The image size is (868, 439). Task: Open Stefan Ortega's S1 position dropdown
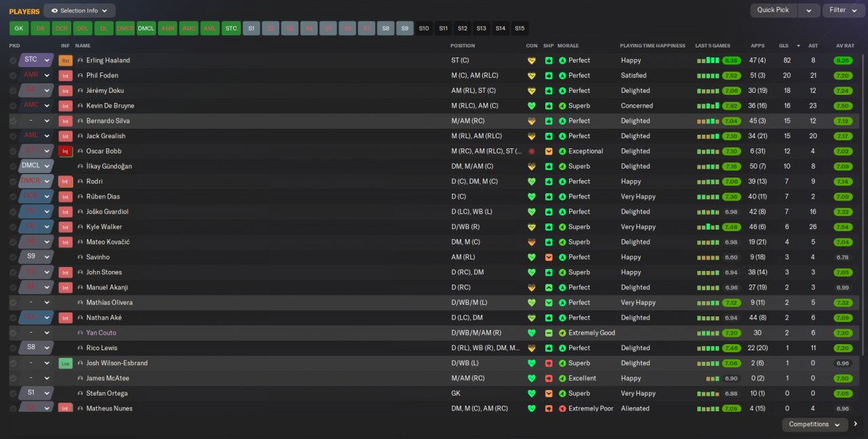(47, 394)
